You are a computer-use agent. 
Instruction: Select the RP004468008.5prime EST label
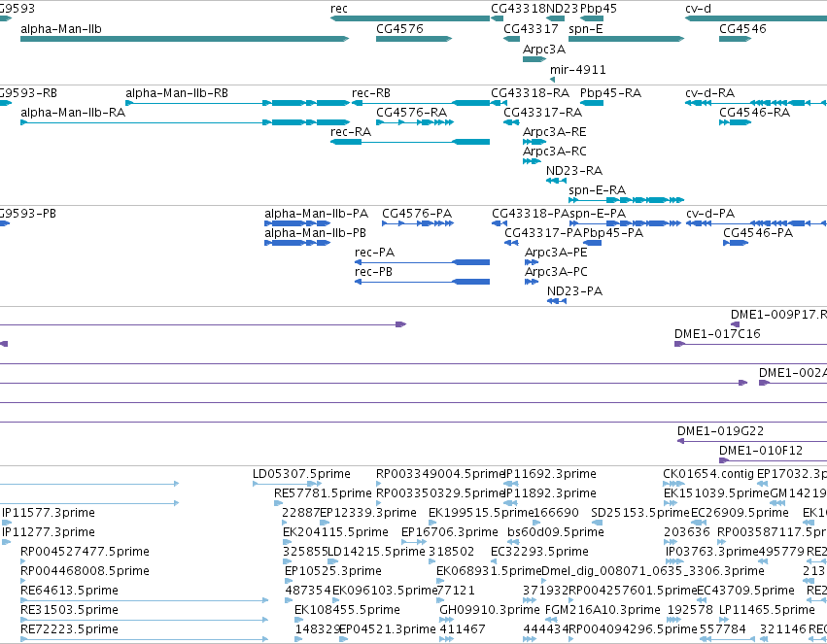point(85,571)
